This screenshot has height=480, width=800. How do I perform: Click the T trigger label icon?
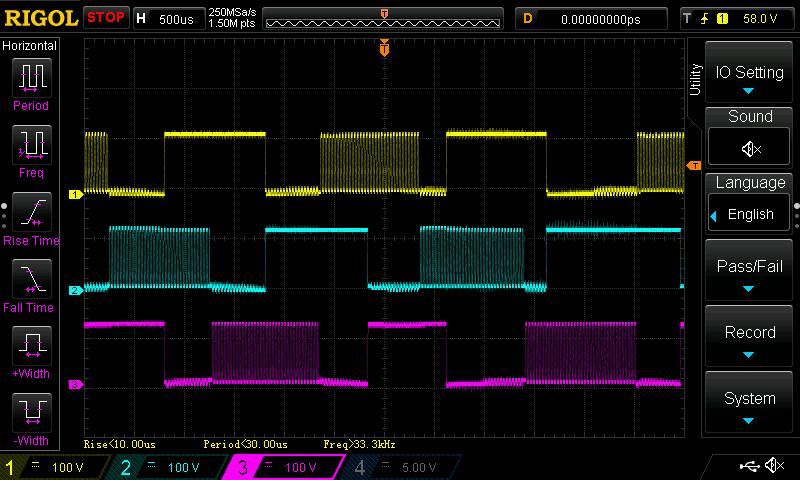click(x=687, y=19)
